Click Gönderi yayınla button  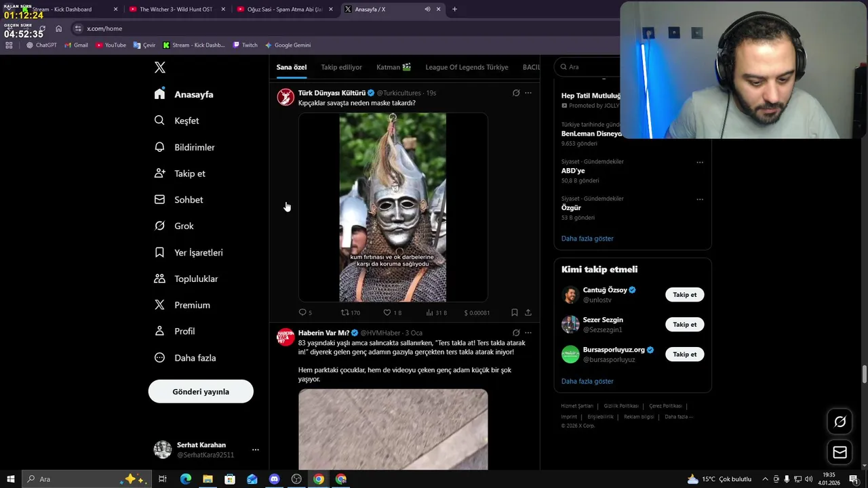coord(201,392)
